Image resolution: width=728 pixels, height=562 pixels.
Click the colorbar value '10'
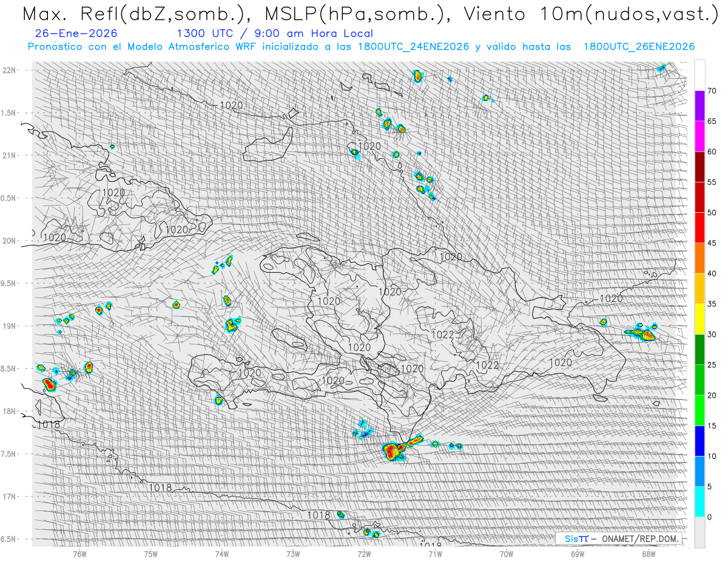point(712,456)
